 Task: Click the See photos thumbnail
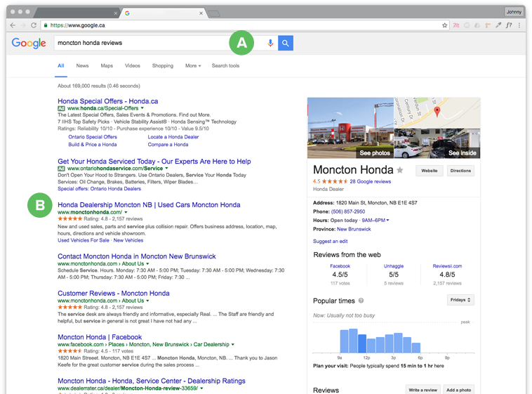[x=350, y=128]
